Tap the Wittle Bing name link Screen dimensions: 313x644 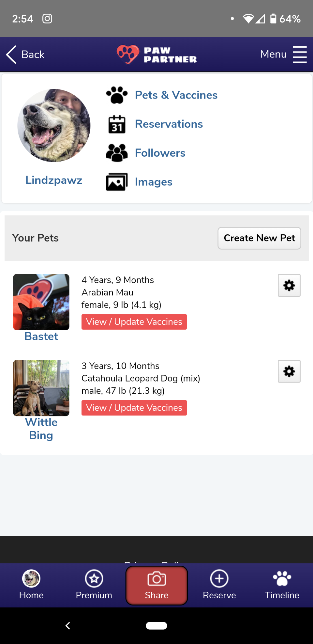41,429
